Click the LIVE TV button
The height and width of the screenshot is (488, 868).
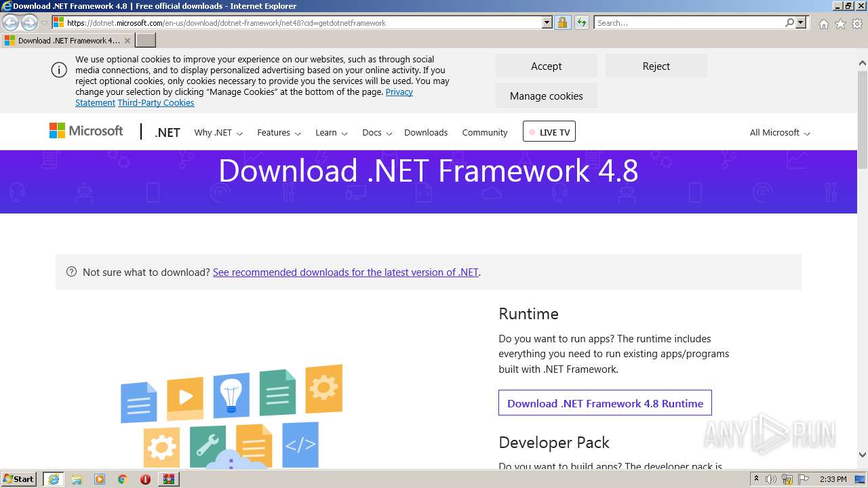coord(549,131)
